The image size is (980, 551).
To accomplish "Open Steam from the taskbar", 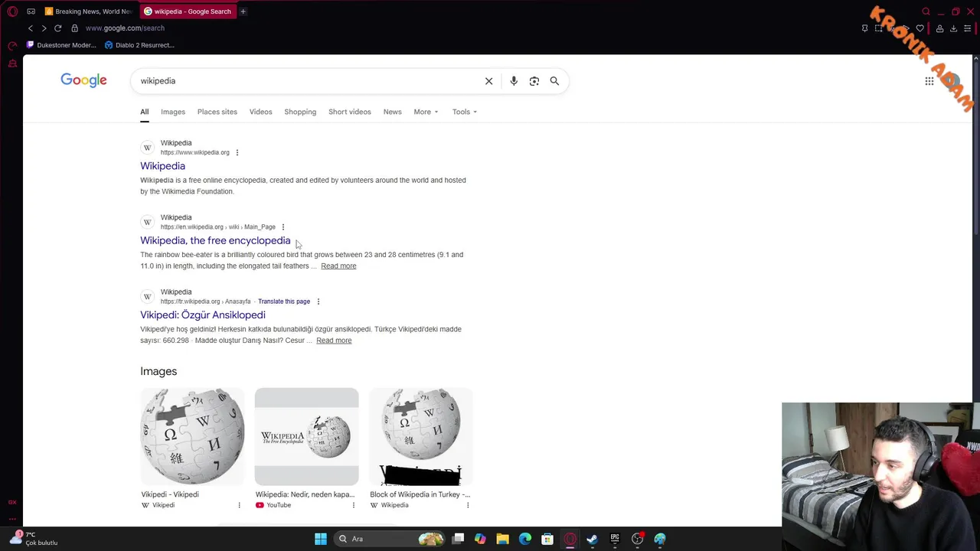I will (592, 539).
